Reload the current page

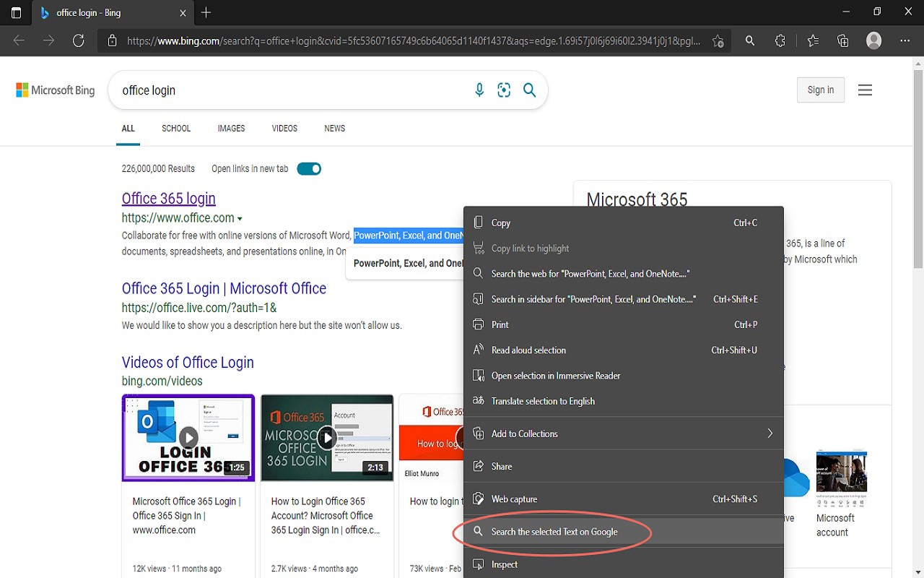click(79, 40)
